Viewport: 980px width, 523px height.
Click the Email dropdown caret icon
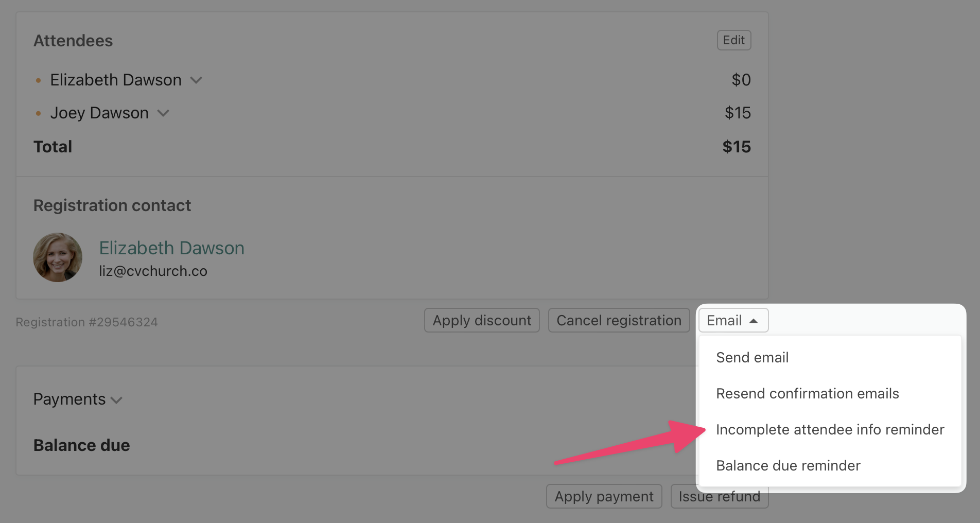pos(754,321)
